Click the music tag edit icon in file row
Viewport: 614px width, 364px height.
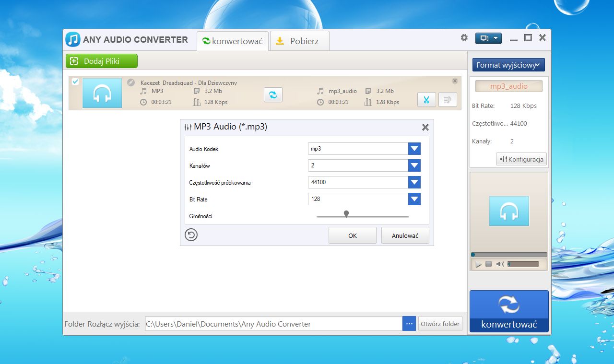pyautogui.click(x=448, y=99)
